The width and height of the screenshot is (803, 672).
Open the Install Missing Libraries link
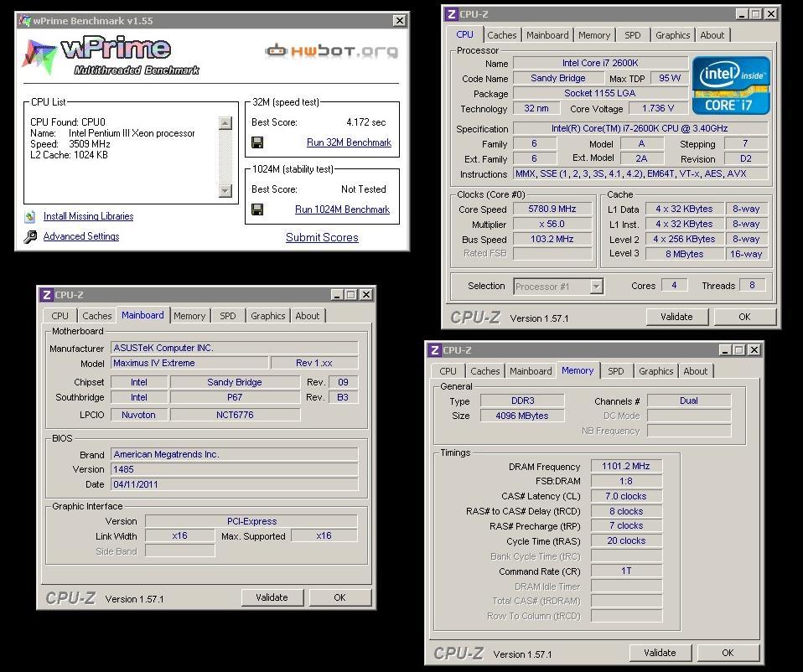pyautogui.click(x=88, y=216)
